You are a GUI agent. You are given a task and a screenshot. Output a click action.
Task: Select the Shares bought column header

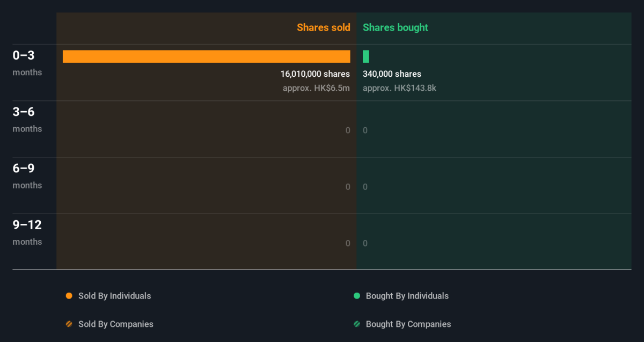click(396, 27)
